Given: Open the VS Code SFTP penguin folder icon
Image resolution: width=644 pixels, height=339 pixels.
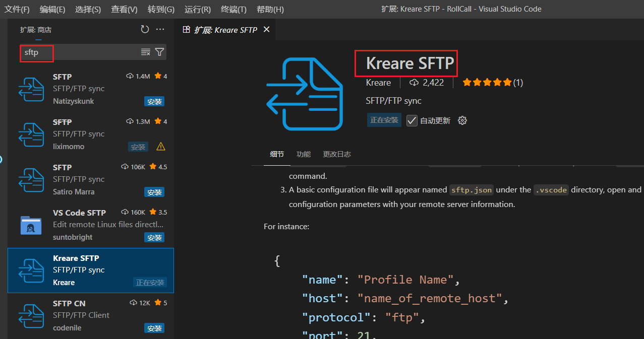Looking at the screenshot, I should pos(31,225).
